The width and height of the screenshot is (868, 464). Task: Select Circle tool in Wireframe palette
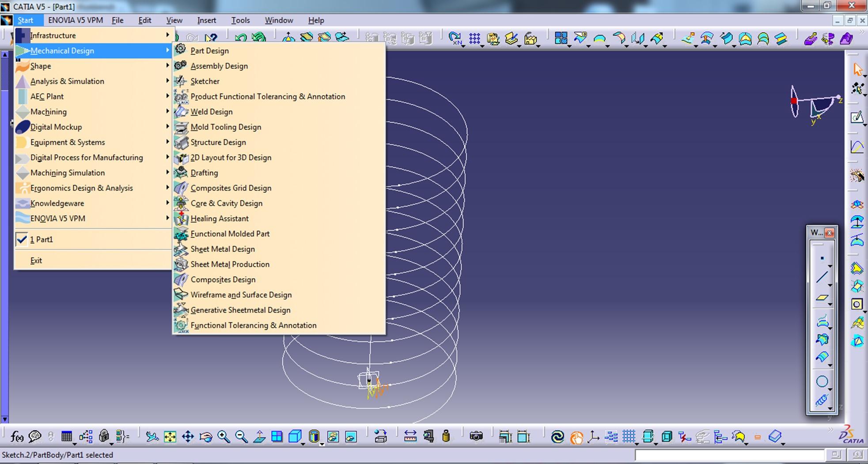click(x=822, y=381)
